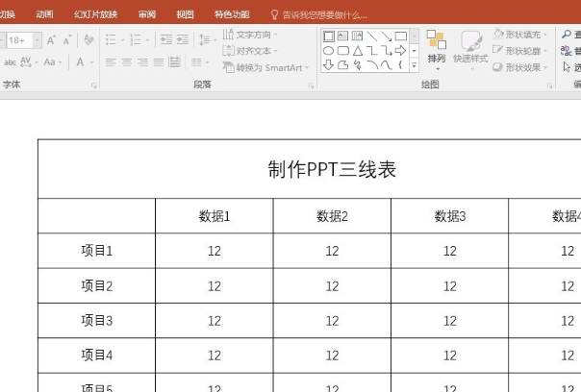The width and height of the screenshot is (581, 392).
Task: Pick the curve shape
Action: tap(386, 65)
